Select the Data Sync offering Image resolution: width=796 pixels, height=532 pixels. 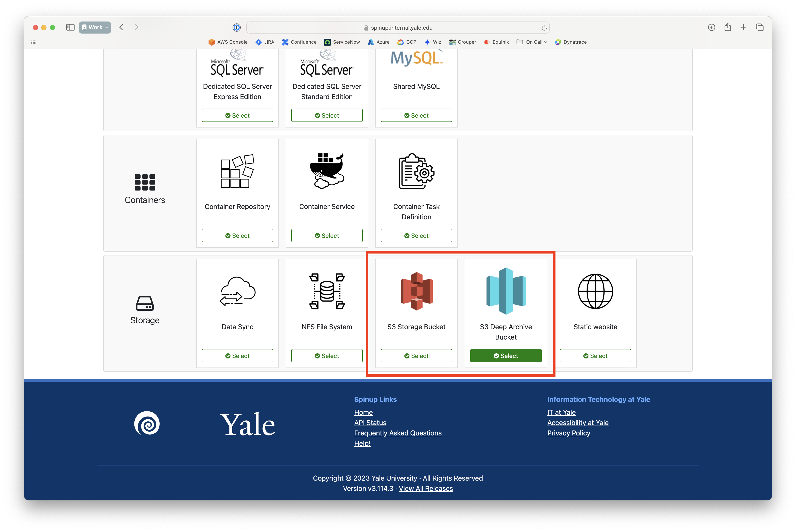pos(237,356)
